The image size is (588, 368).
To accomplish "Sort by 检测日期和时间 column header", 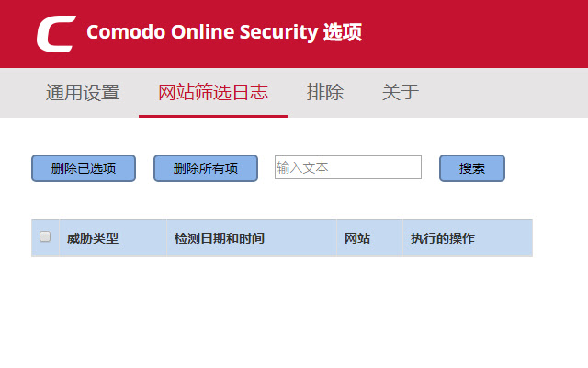I will point(220,238).
